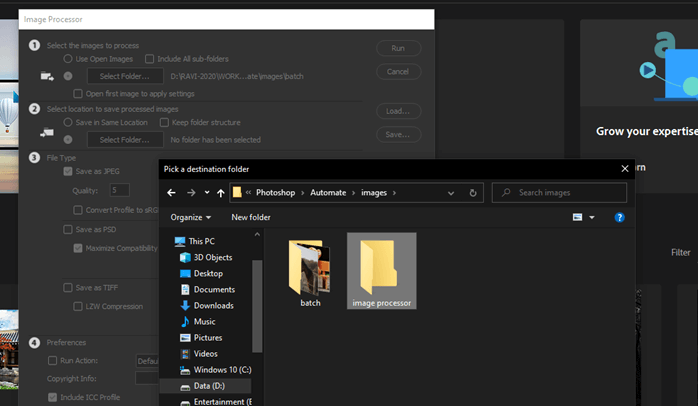The width and height of the screenshot is (698, 406).
Task: Enable Include All sub-folders checkbox
Action: (150, 59)
